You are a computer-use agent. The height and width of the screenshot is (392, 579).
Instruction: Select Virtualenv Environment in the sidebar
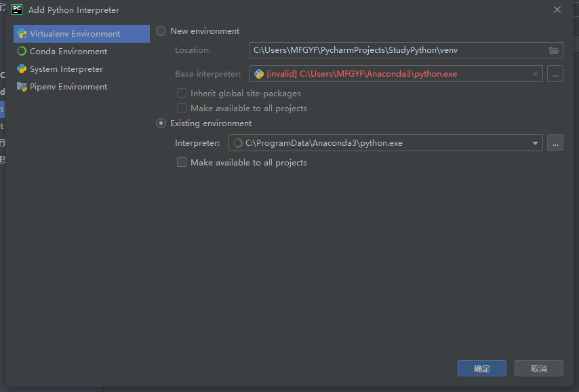81,34
